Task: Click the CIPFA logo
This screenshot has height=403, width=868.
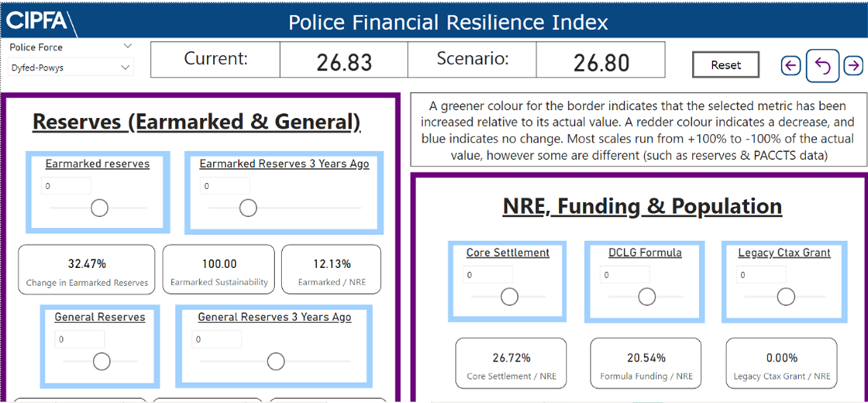Action: [x=37, y=21]
